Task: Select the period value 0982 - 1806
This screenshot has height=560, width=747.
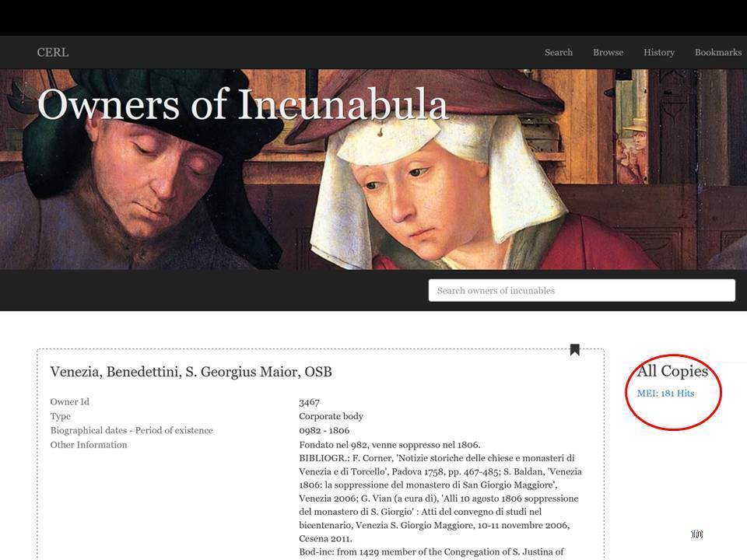Action: pos(324,430)
